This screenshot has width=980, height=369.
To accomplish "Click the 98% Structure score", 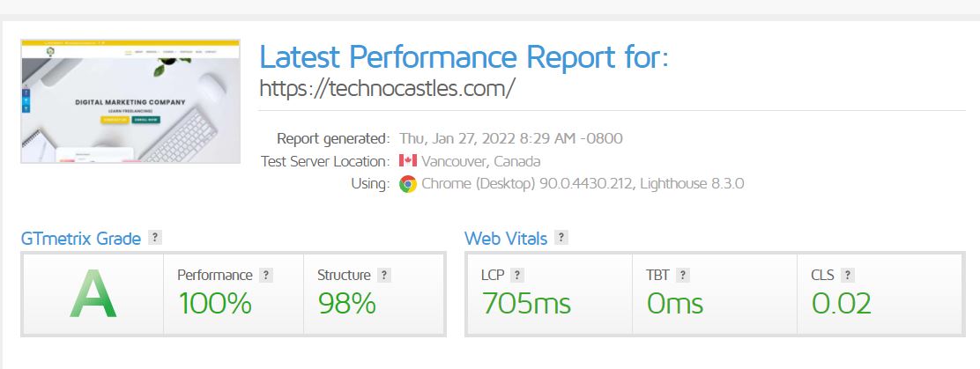I will pyautogui.click(x=346, y=303).
